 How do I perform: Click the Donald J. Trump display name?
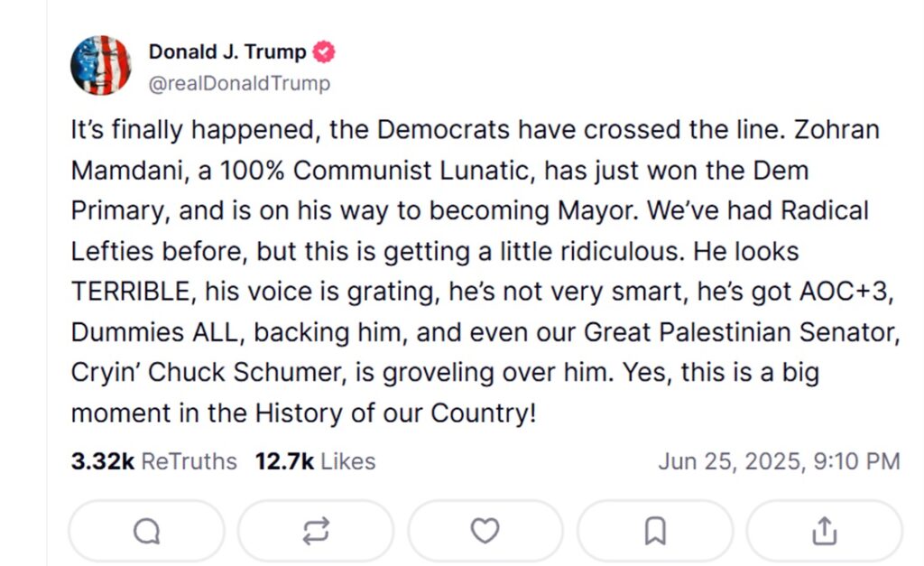226,52
